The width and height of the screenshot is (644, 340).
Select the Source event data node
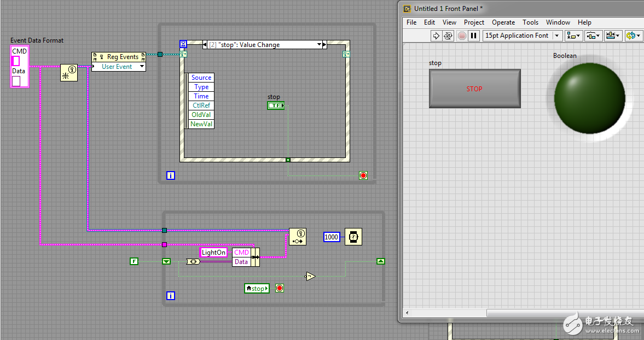coord(201,78)
